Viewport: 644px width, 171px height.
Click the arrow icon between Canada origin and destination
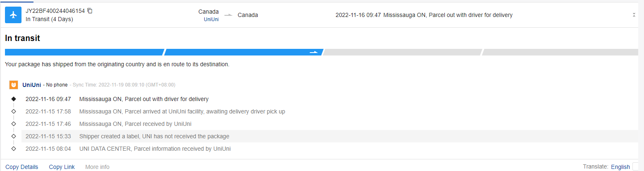(x=228, y=15)
